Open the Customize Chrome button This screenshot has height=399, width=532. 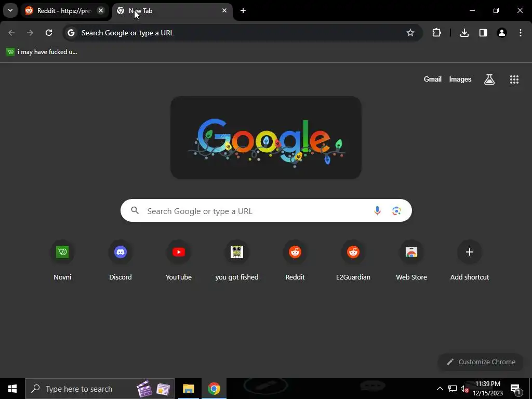pyautogui.click(x=481, y=362)
